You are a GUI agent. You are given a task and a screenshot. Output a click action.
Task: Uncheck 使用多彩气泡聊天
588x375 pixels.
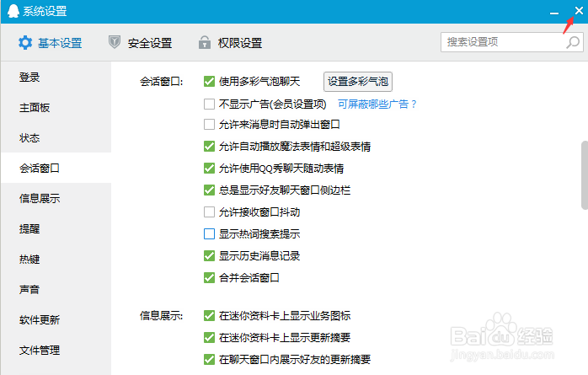(209, 82)
